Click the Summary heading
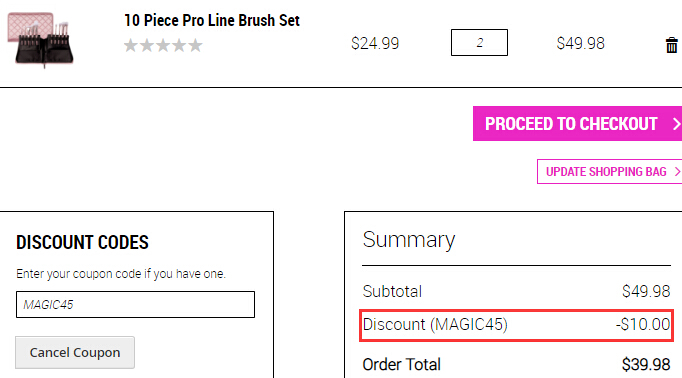This screenshot has width=682, height=378. pyautogui.click(x=409, y=240)
